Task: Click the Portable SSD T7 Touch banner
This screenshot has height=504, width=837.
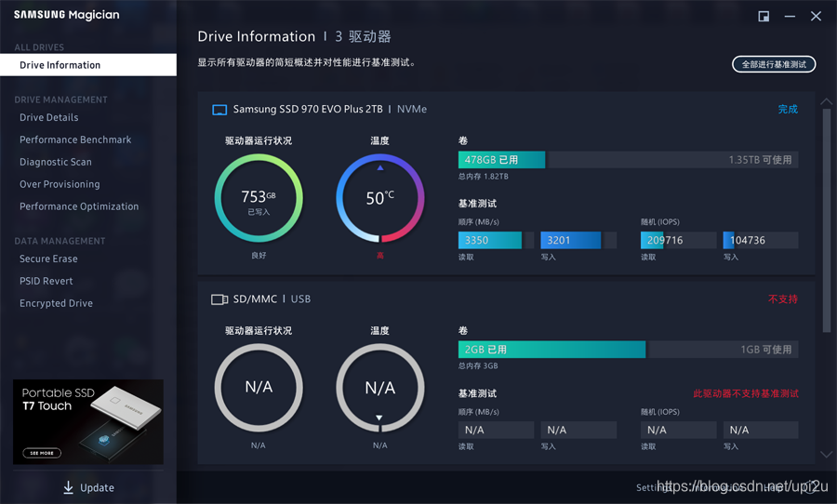Action: pyautogui.click(x=88, y=421)
